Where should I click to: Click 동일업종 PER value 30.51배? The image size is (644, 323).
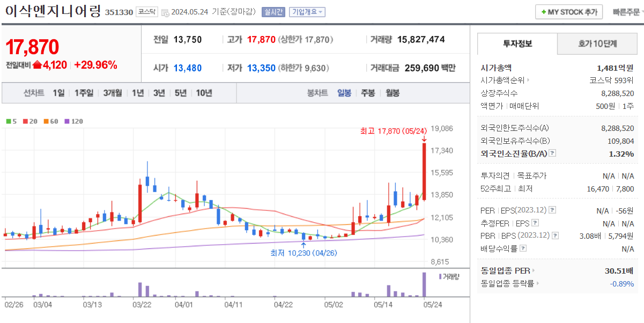(x=619, y=270)
